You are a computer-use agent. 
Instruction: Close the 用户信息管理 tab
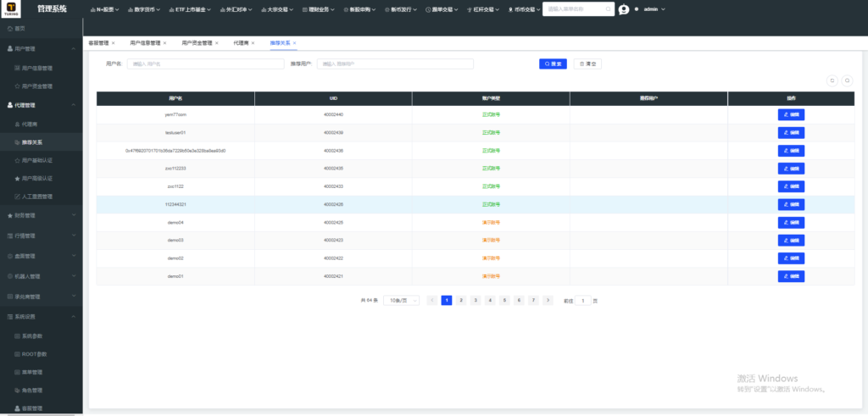164,42
